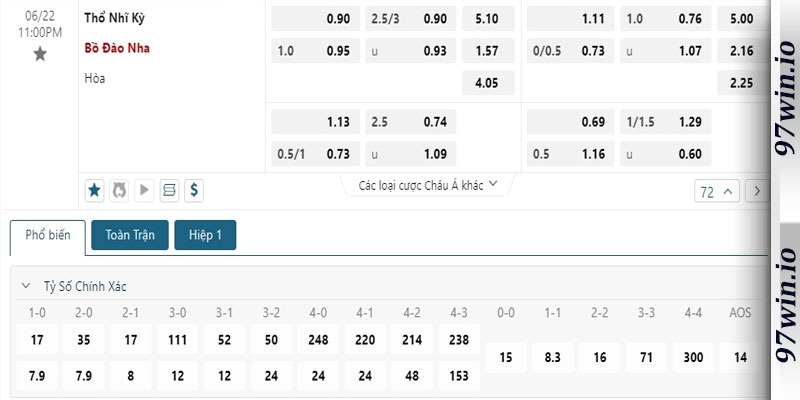The height and width of the screenshot is (400, 800).
Task: Select Bồ Đào Nha team name
Action: click(117, 48)
